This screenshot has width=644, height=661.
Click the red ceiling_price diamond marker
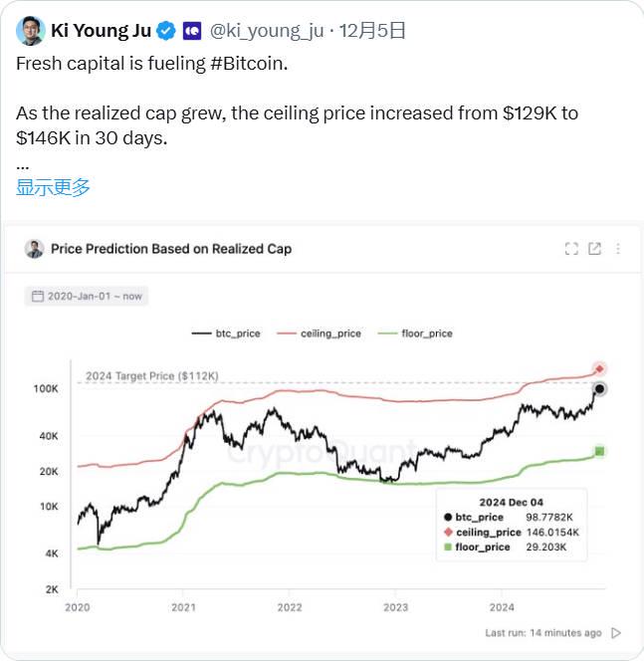[x=599, y=369]
